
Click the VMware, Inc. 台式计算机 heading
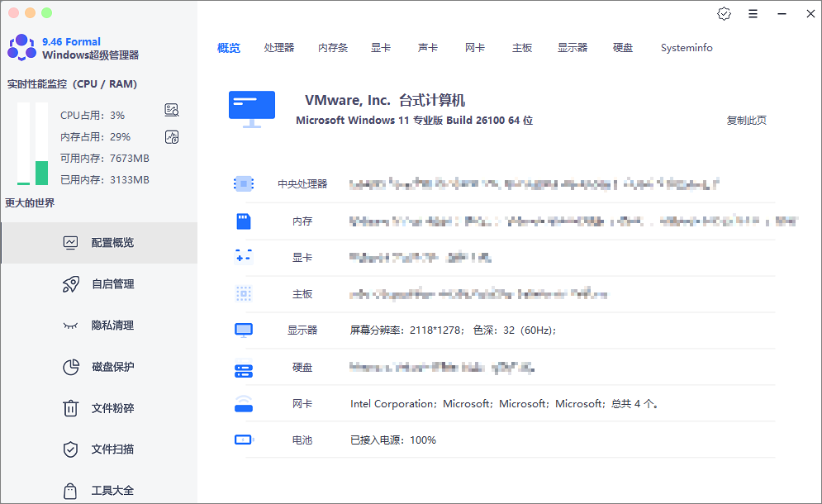385,100
